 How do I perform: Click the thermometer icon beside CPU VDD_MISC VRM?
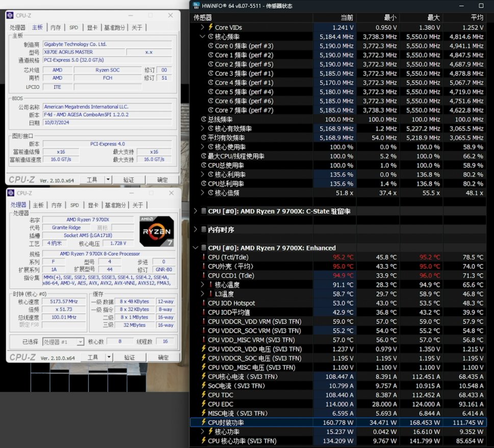click(203, 339)
